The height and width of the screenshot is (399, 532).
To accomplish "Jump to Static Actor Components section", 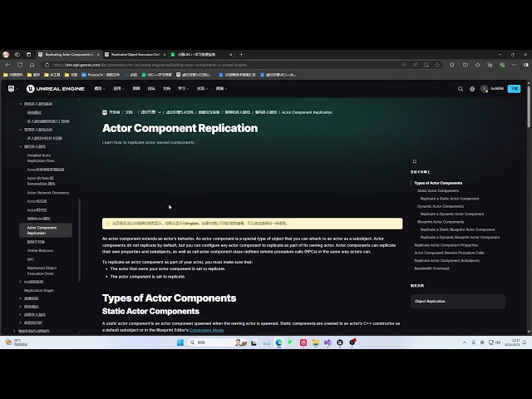I will point(438,190).
